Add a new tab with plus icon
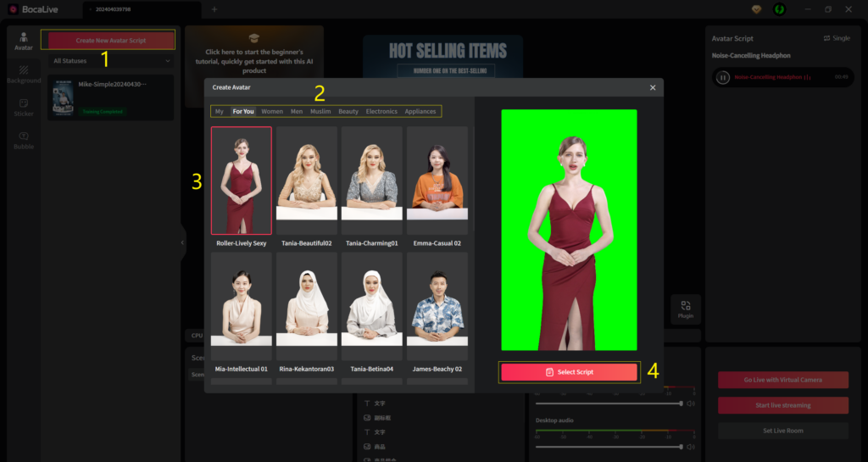Image resolution: width=868 pixels, height=462 pixels. click(x=214, y=9)
